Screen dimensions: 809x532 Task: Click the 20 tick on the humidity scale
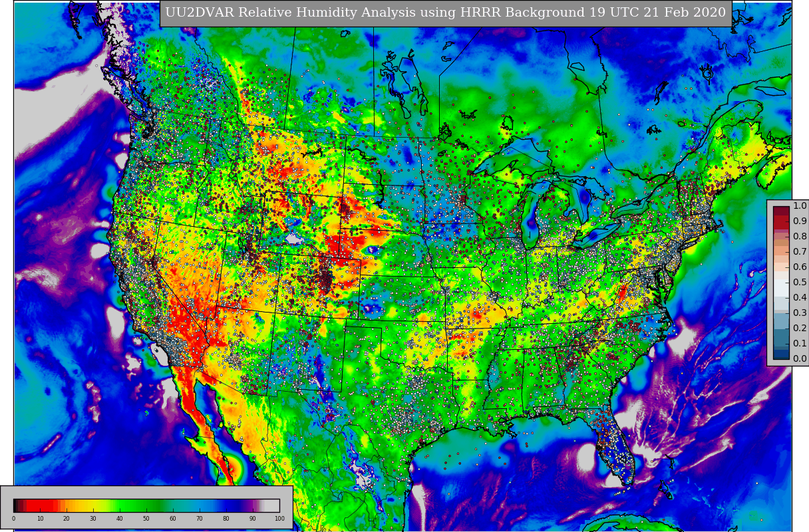click(x=67, y=519)
